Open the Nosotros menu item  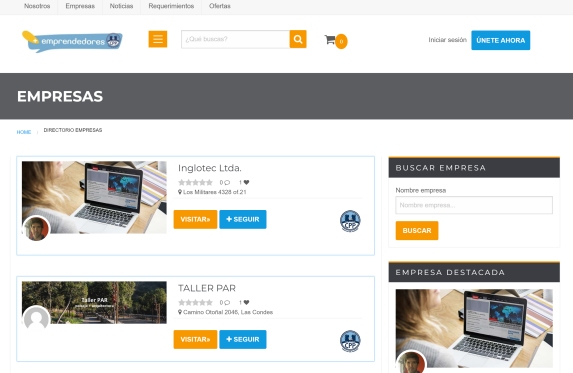(37, 6)
